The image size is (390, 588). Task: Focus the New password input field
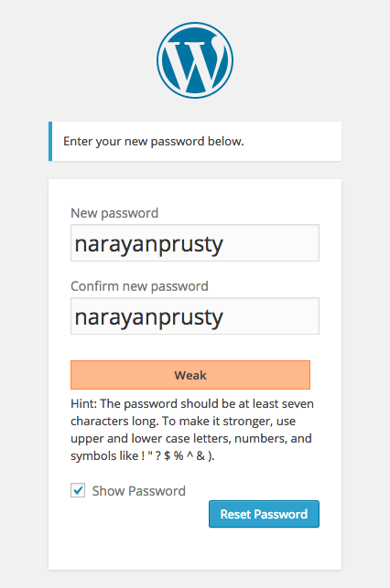coord(195,242)
